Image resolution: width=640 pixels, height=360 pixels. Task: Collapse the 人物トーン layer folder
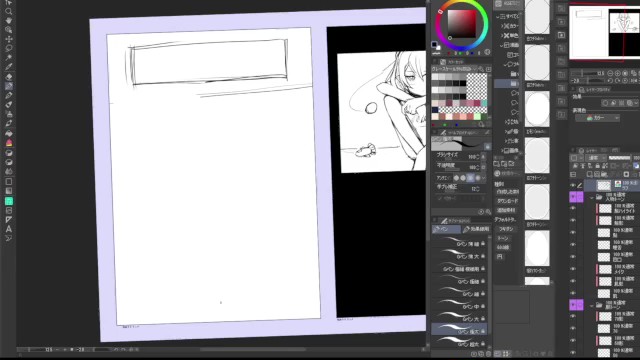click(x=592, y=198)
